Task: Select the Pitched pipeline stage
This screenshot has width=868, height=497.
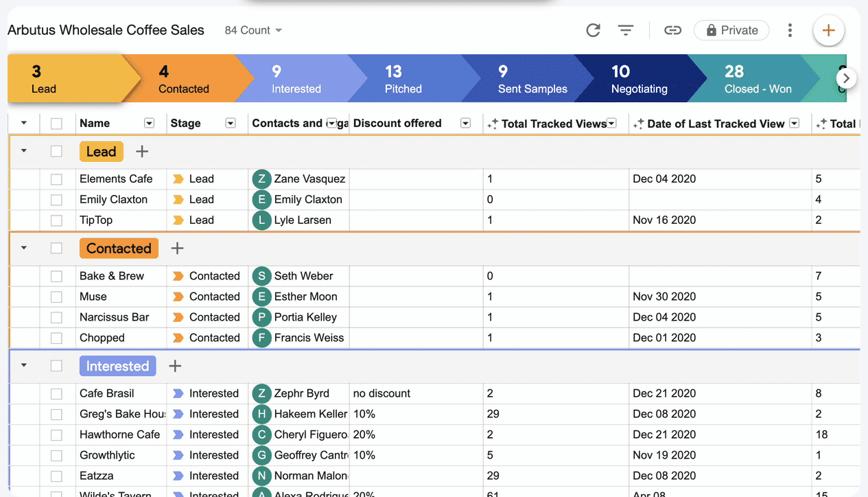Action: click(403, 79)
